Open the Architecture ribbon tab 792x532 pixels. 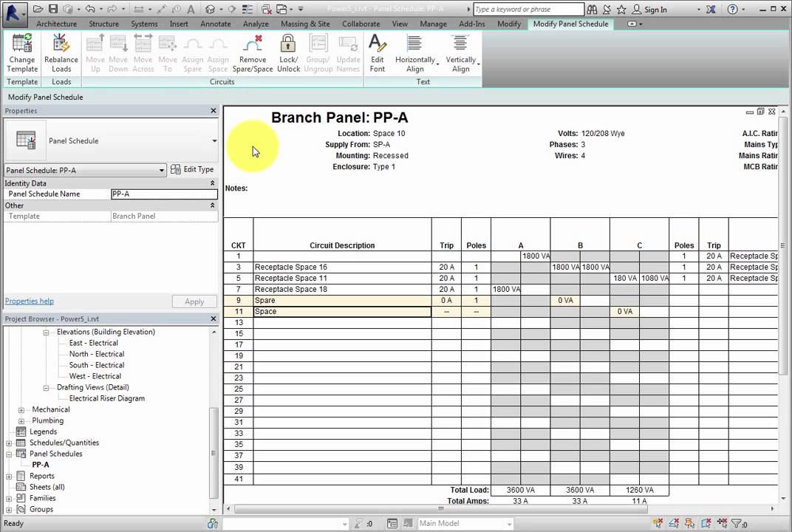[x=57, y=24]
